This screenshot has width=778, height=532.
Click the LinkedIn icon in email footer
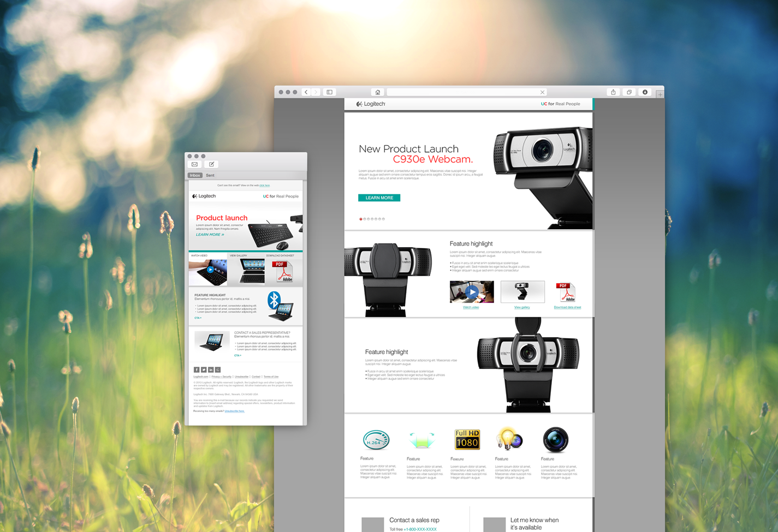[x=211, y=370]
